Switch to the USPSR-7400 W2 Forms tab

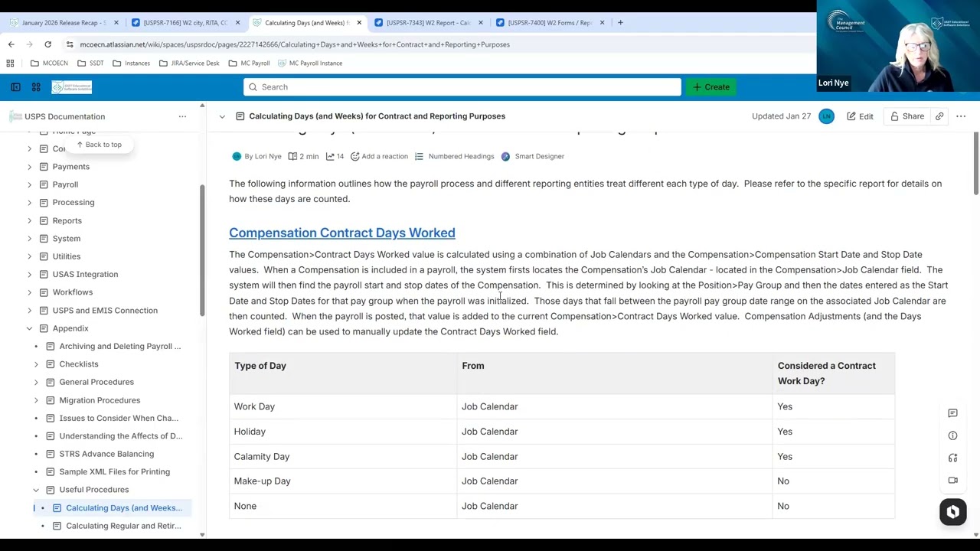pos(550,23)
